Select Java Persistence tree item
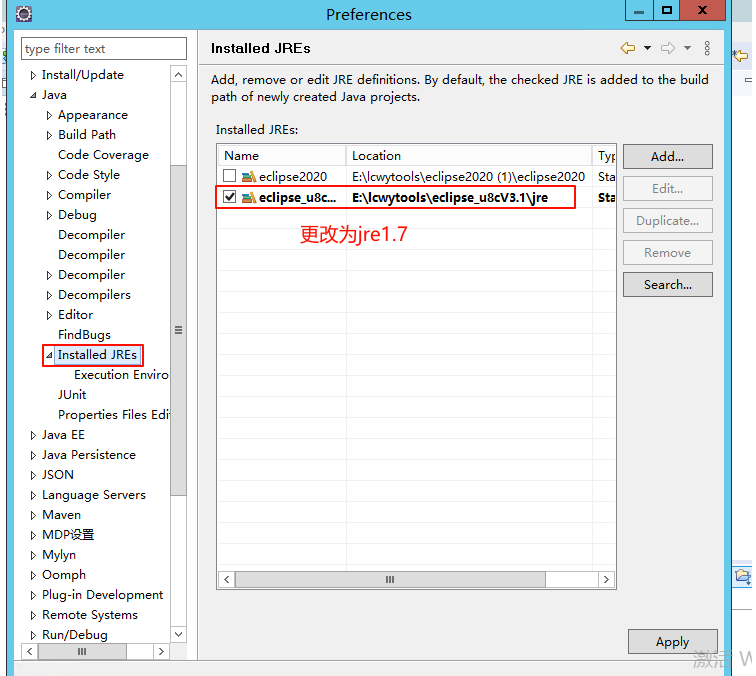756x676 pixels. (x=89, y=455)
